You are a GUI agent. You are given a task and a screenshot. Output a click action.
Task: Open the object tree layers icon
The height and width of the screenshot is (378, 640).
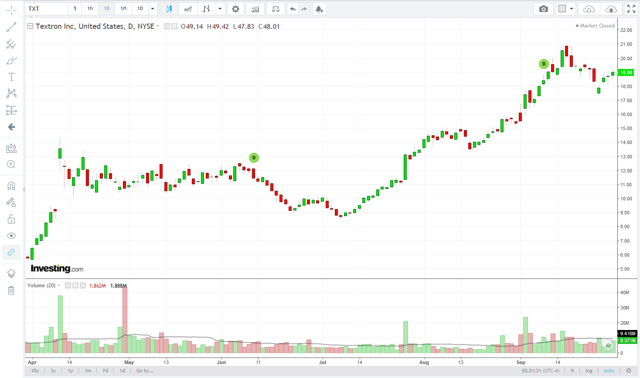(11, 273)
